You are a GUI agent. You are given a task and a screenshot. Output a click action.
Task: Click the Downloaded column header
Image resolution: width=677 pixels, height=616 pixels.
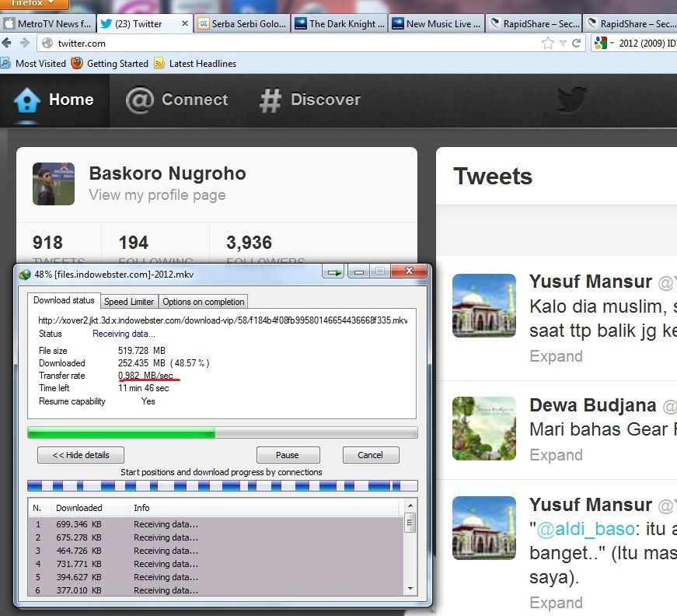pos(90,508)
